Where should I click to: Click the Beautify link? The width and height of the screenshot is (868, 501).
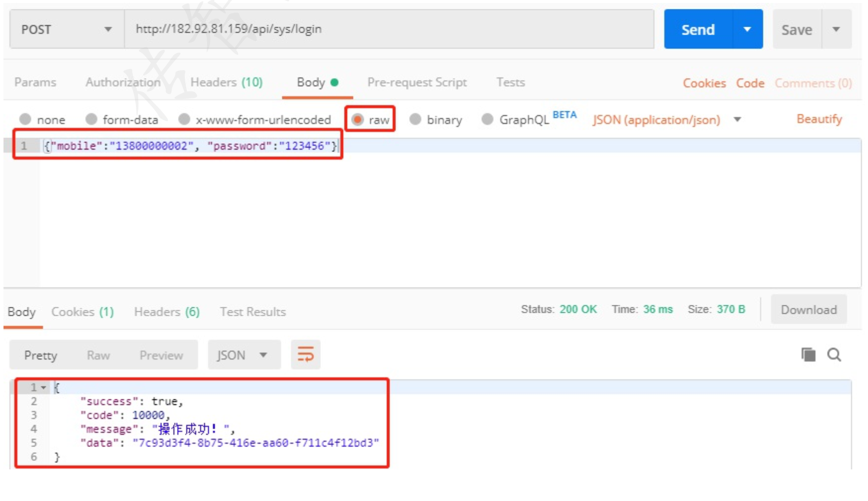tap(819, 119)
